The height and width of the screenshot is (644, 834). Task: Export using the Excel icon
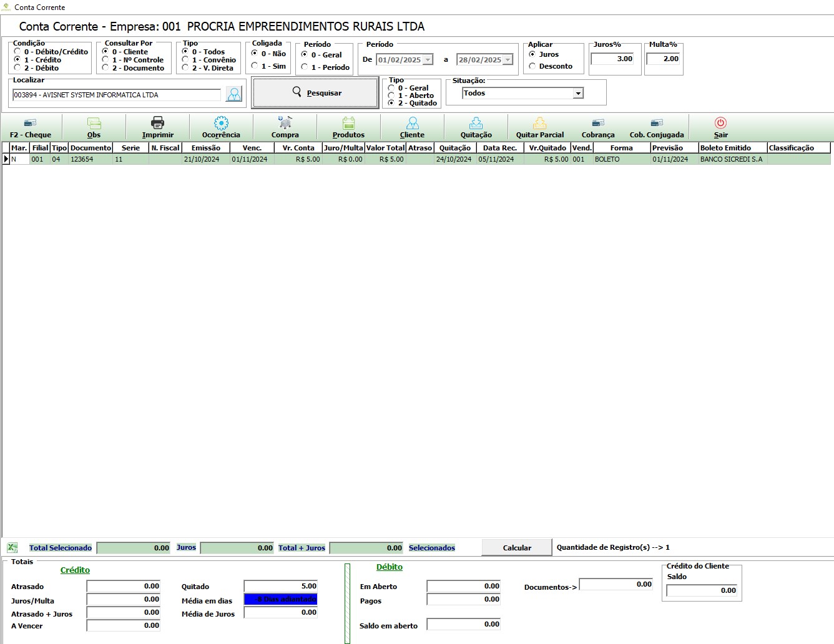click(x=12, y=548)
